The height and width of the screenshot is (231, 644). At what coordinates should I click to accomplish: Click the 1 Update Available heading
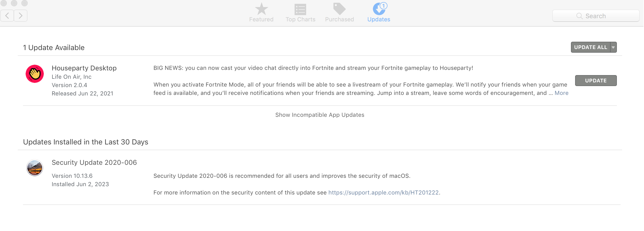tap(54, 48)
